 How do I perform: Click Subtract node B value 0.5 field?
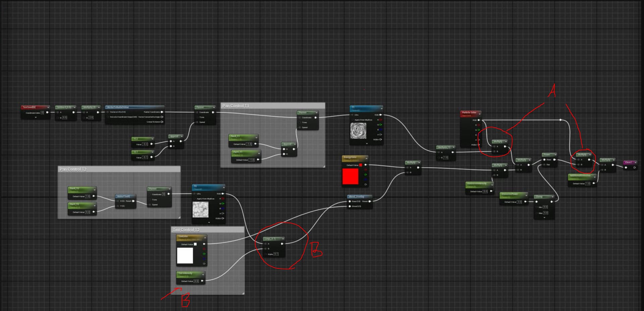point(64,117)
